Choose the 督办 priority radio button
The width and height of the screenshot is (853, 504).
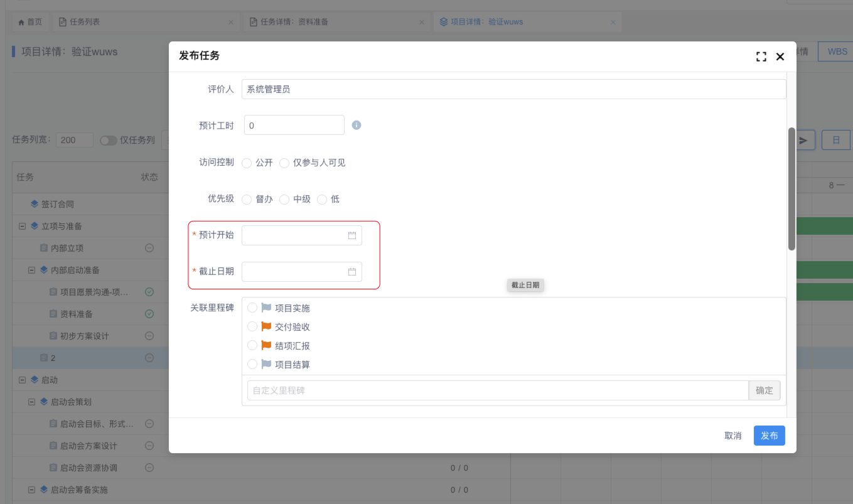click(x=247, y=200)
